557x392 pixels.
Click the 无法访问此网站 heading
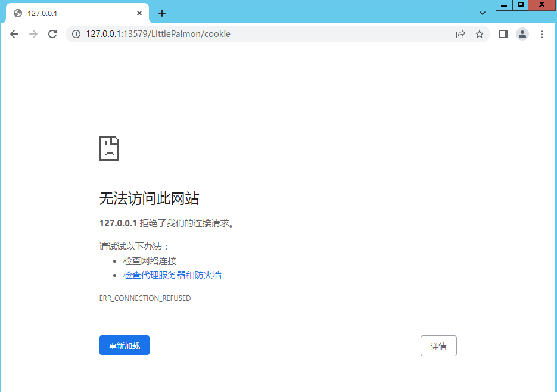(x=149, y=198)
